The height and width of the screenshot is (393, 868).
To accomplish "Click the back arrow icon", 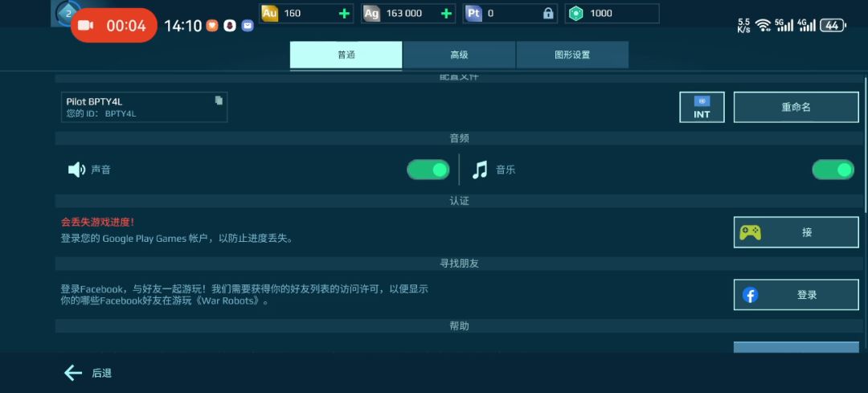I will coord(73,372).
